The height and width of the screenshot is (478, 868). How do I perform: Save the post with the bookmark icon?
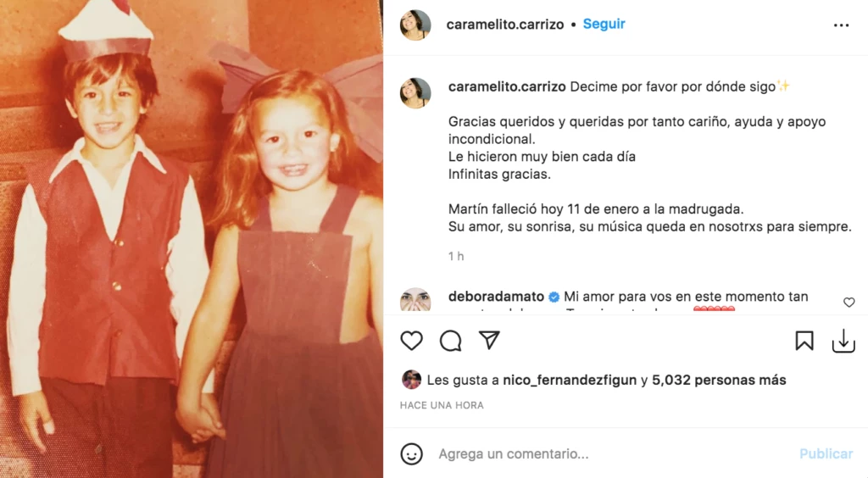[804, 341]
